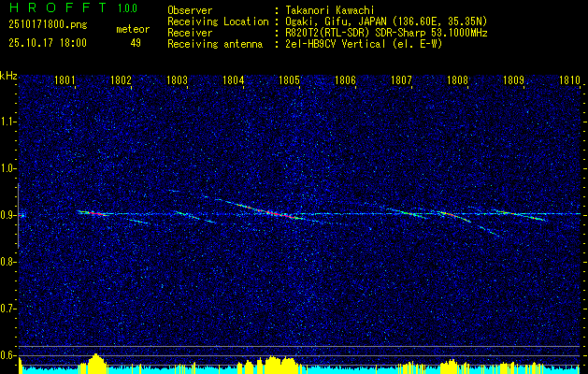The image size is (588, 374).
Task: Click the 0.7 kHz frequency label
Action: click(7, 309)
